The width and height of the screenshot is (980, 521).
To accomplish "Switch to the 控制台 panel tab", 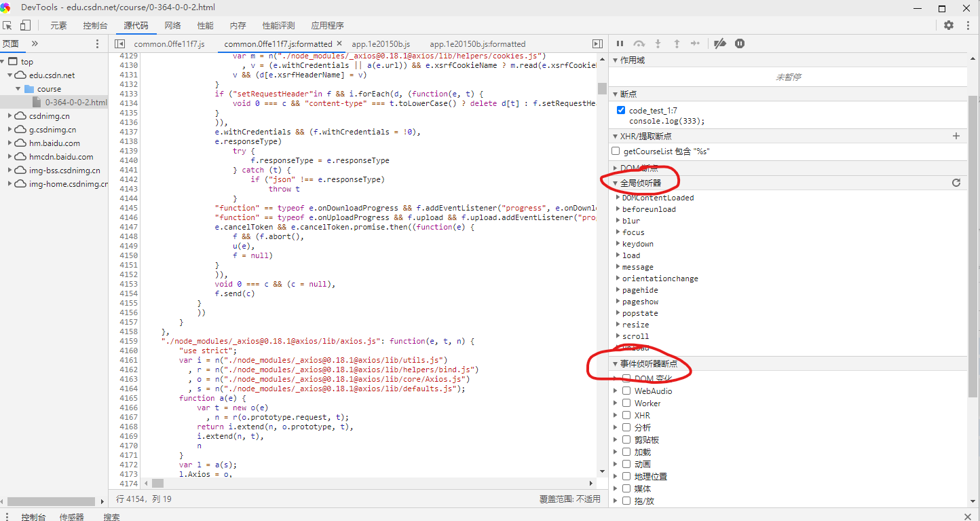I will point(95,26).
